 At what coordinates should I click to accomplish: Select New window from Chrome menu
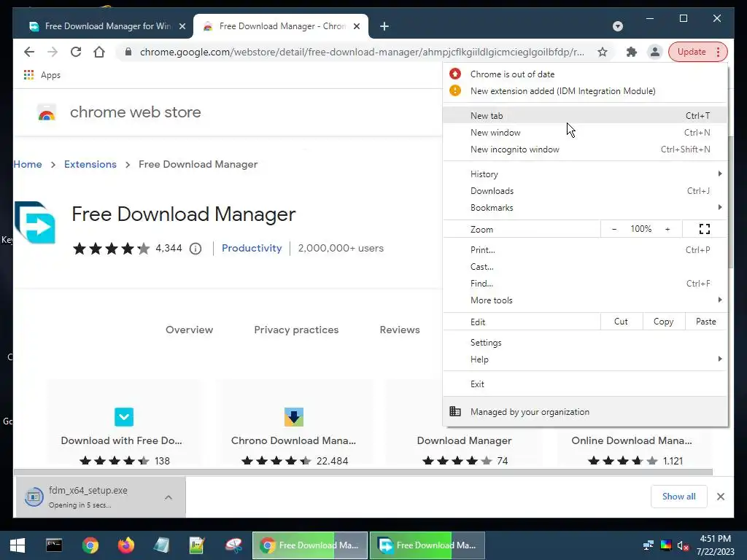tap(584, 133)
